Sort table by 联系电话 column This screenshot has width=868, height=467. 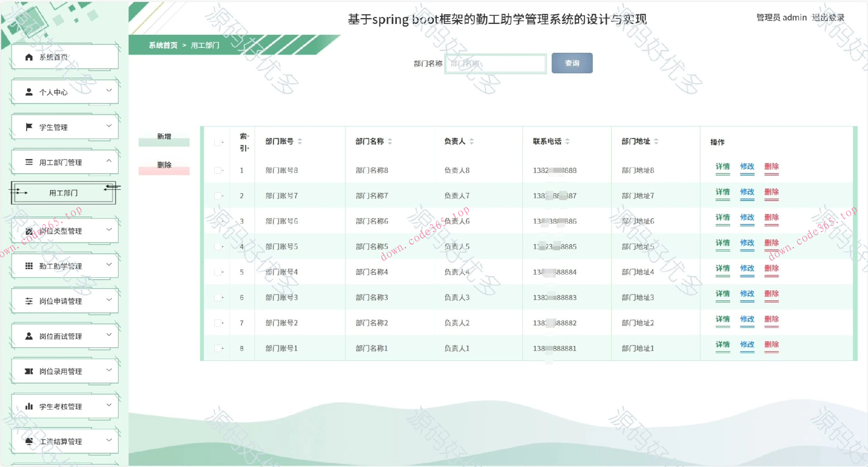(568, 141)
